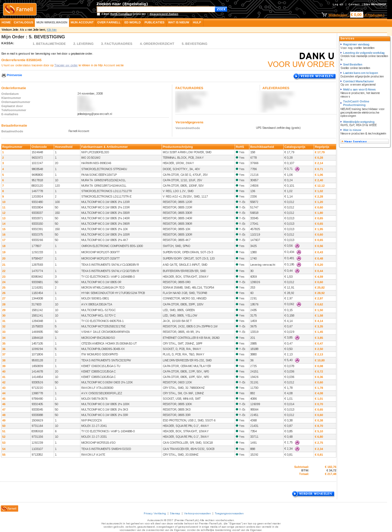Open the CATALOGUS menu tab

click(23, 23)
